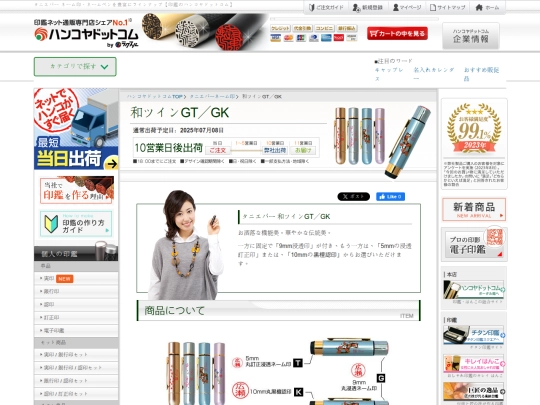Click the new registration person icon
The width and height of the screenshot is (540, 405).
tap(356, 7)
